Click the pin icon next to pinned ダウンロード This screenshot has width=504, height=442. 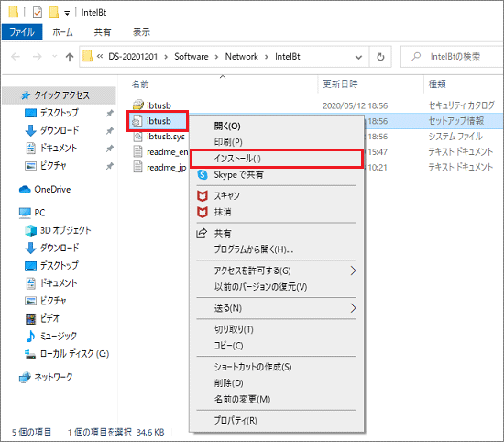[110, 130]
